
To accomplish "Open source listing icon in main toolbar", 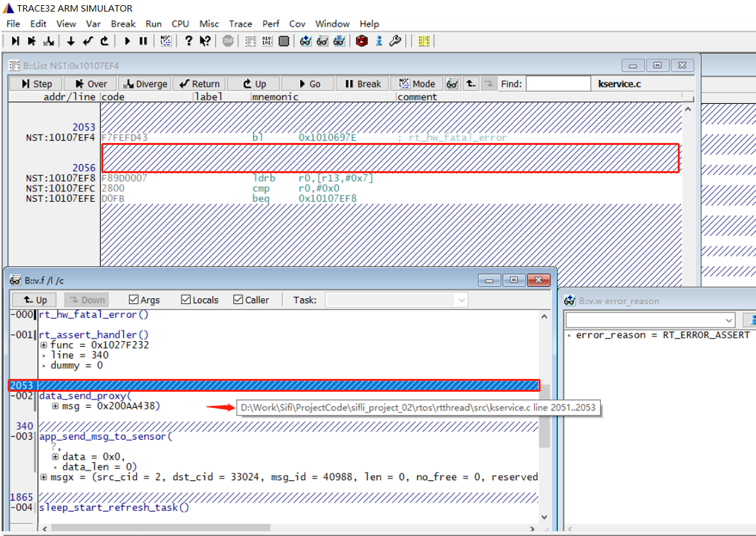I will [250, 41].
